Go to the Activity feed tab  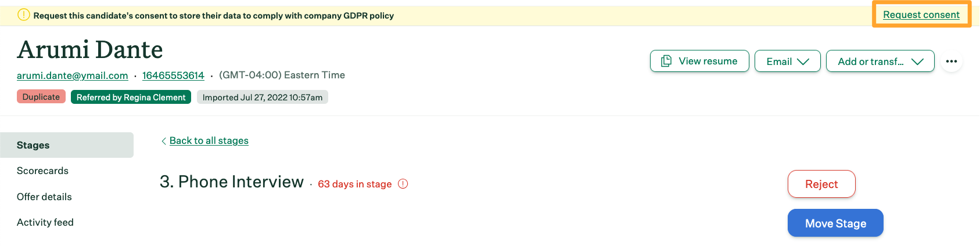point(45,222)
